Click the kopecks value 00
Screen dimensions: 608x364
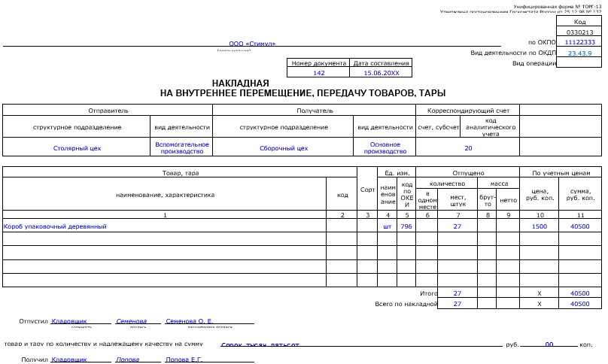549,344
